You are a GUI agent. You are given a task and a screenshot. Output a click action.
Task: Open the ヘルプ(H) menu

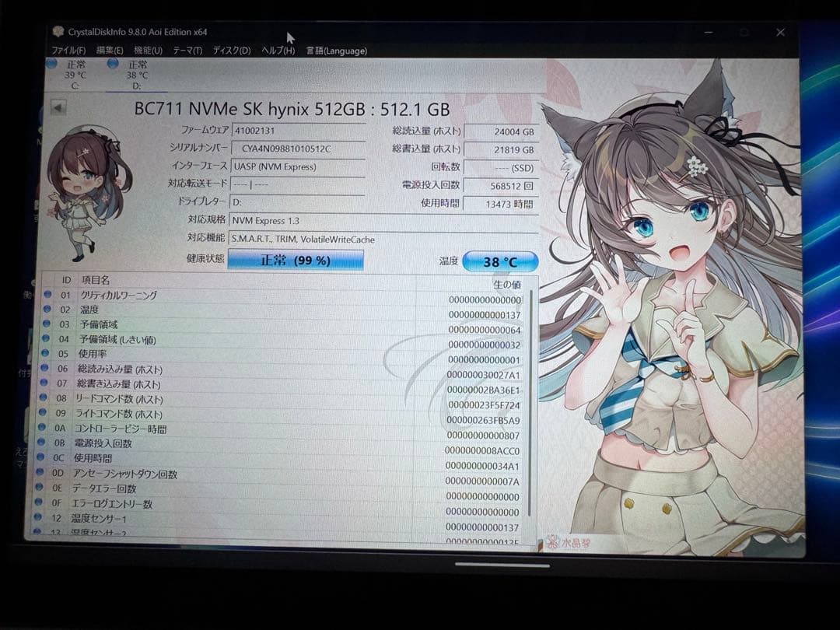click(278, 51)
